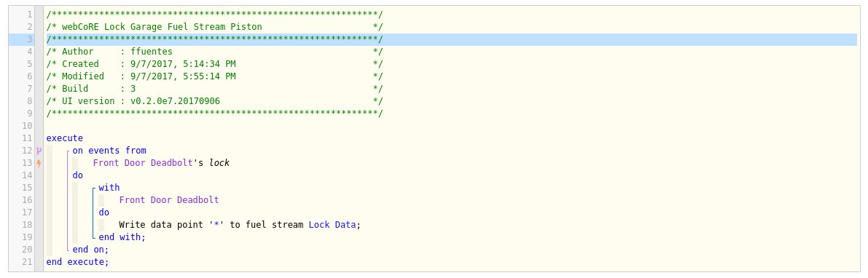
Task: Click the 'end execute;' line
Action: point(77,262)
